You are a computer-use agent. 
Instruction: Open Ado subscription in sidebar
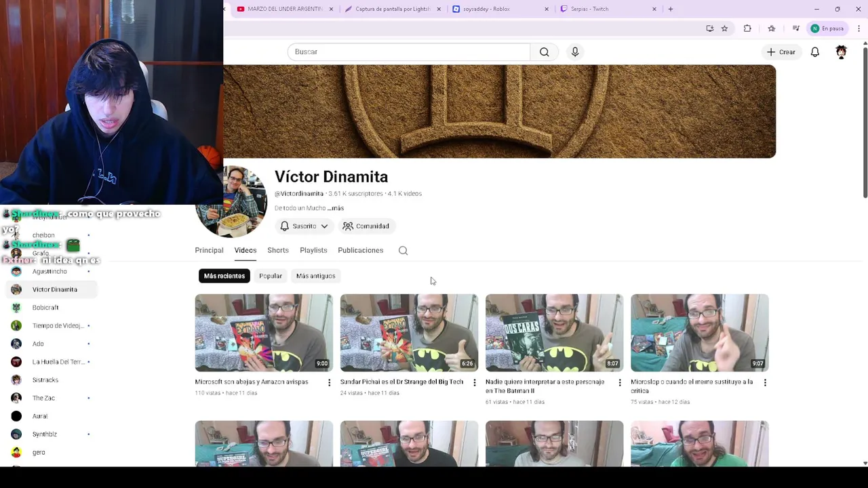[x=52, y=344]
